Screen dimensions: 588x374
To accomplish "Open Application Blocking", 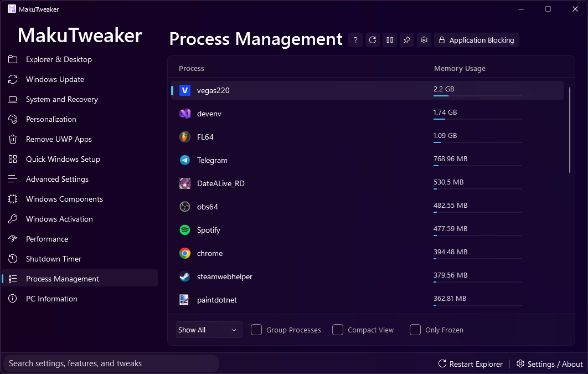I will [x=476, y=40].
